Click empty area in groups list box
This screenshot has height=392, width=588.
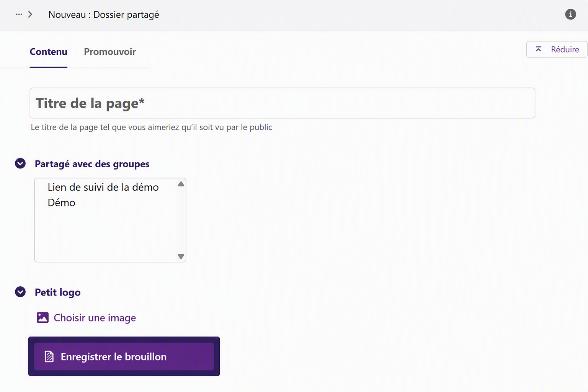point(106,235)
